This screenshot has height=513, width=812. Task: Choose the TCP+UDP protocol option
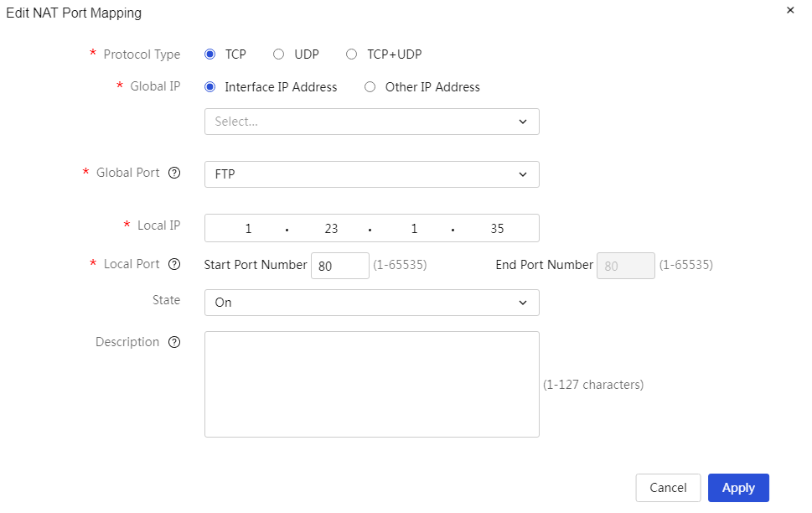click(352, 54)
